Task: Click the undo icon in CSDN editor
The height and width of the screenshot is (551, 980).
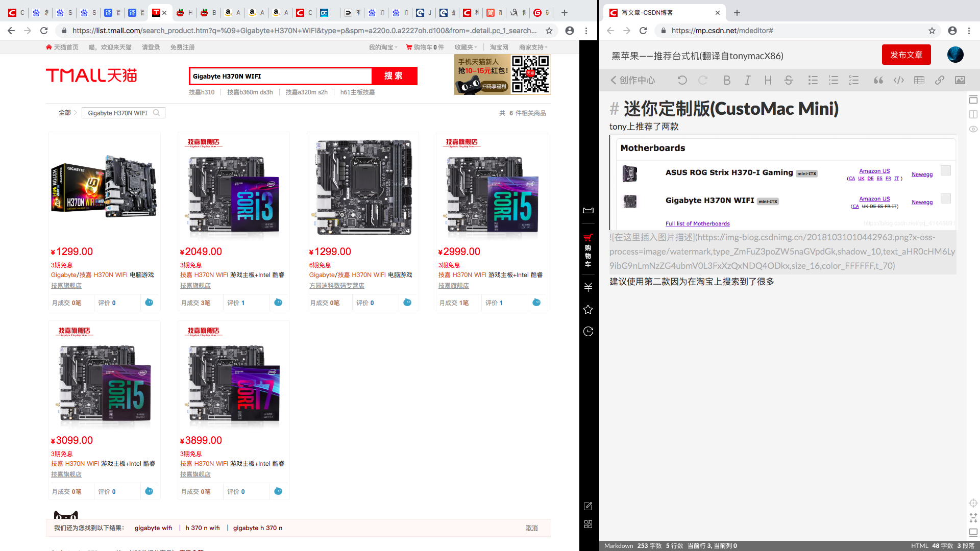Action: pyautogui.click(x=682, y=80)
